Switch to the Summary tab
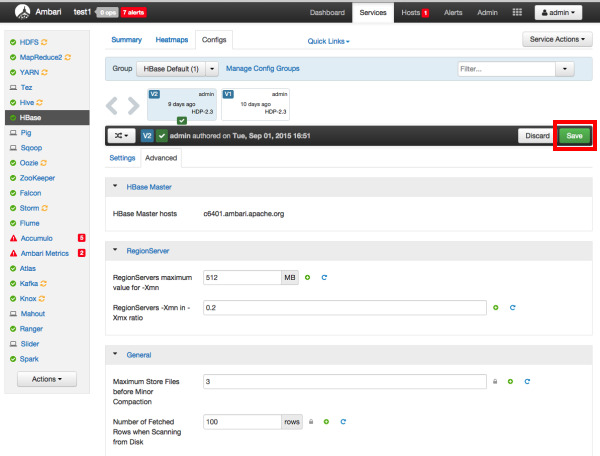 [126, 40]
